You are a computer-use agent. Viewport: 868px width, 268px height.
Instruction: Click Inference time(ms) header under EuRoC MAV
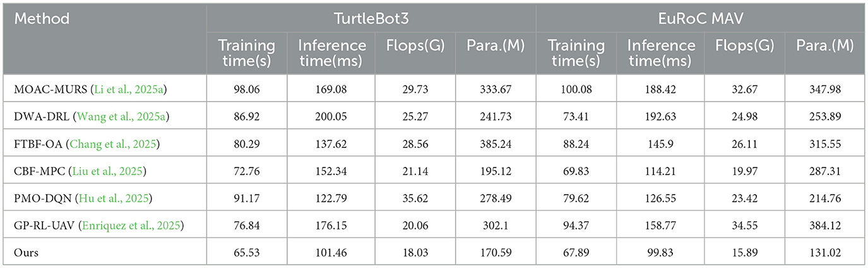click(661, 53)
